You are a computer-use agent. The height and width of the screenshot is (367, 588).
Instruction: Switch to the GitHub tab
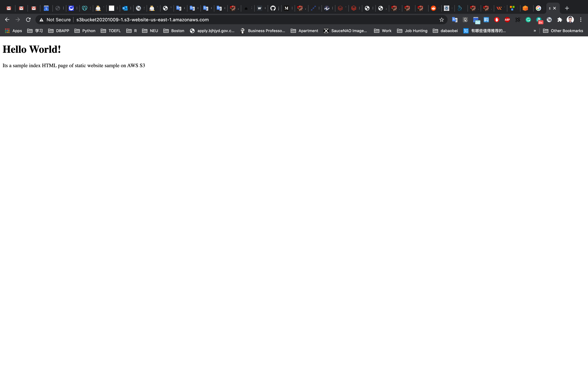tap(273, 8)
